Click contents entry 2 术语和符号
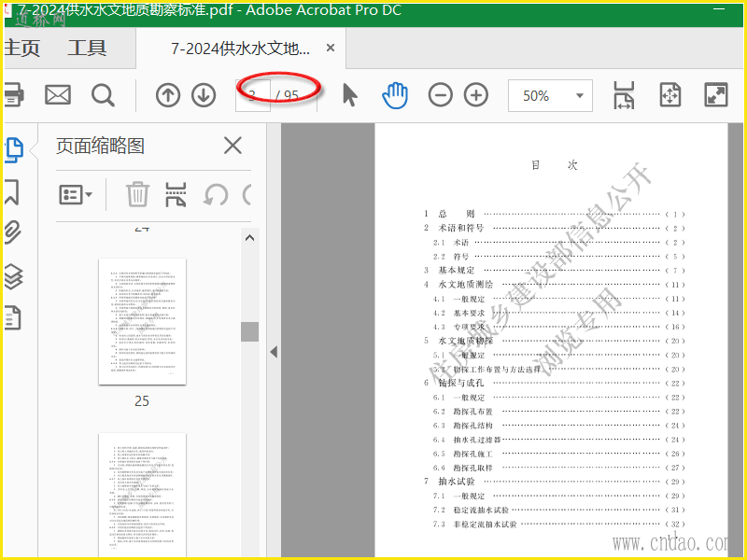This screenshot has width=747, height=560. [555, 228]
